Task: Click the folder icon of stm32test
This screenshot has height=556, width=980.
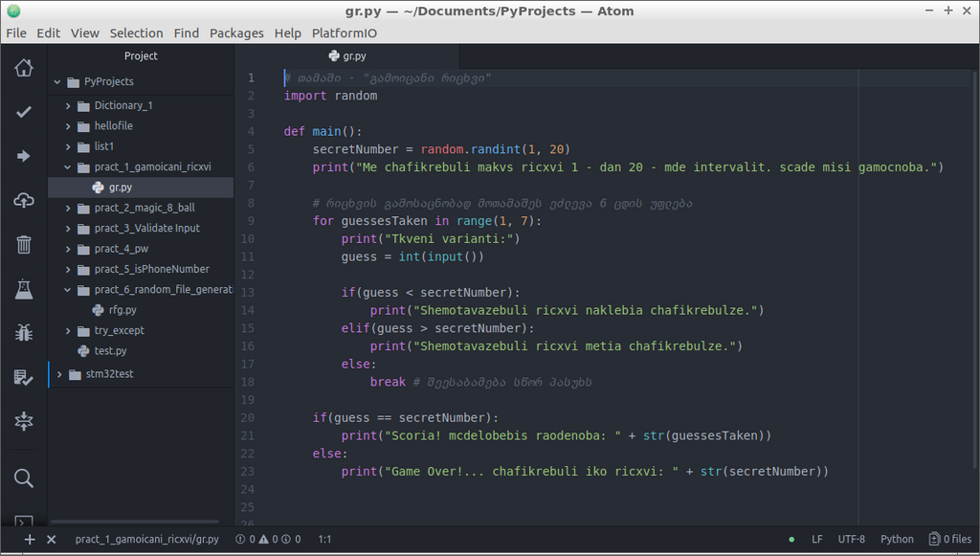Action: (x=75, y=374)
